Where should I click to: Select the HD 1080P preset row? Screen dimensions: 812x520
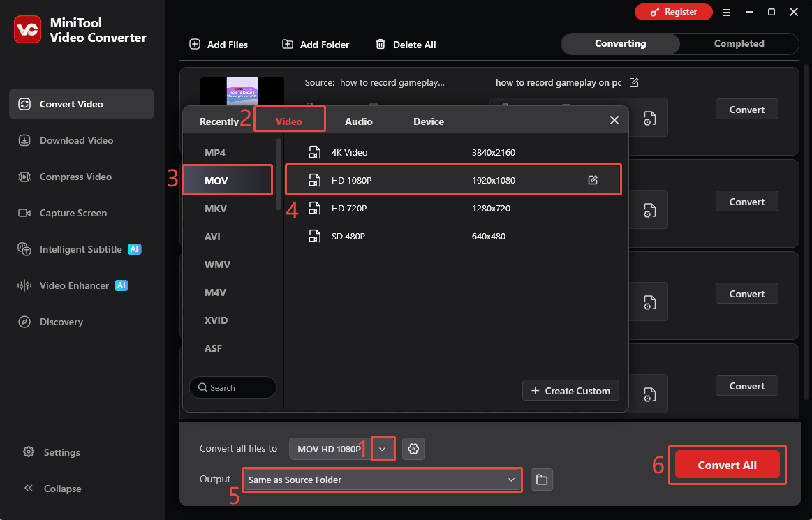(453, 180)
